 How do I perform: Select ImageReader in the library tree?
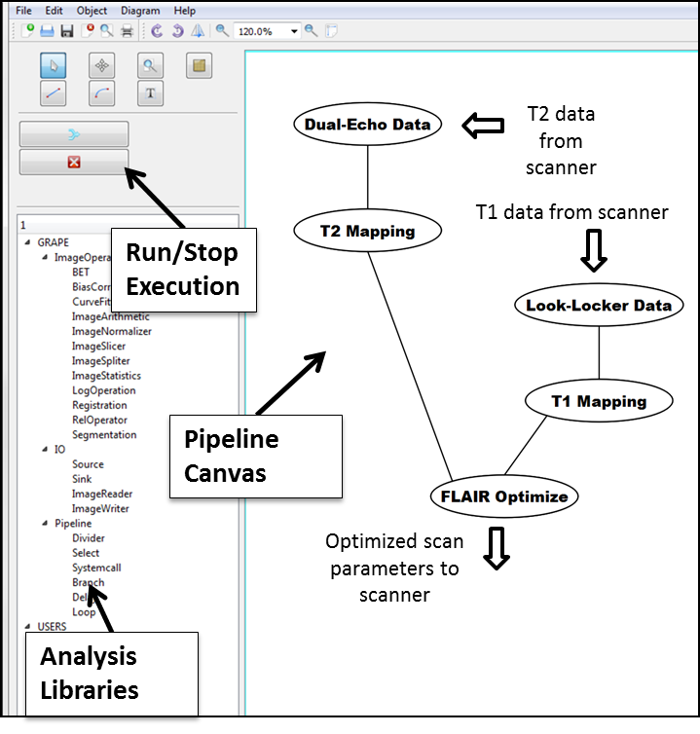(x=99, y=494)
